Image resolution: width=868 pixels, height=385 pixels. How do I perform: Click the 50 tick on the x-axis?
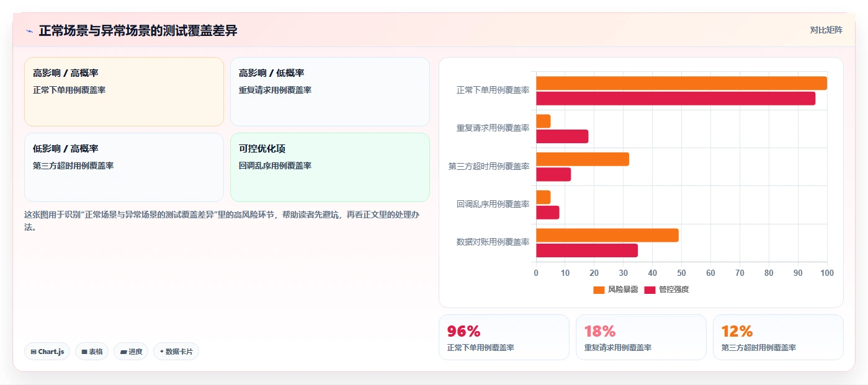[681, 273]
